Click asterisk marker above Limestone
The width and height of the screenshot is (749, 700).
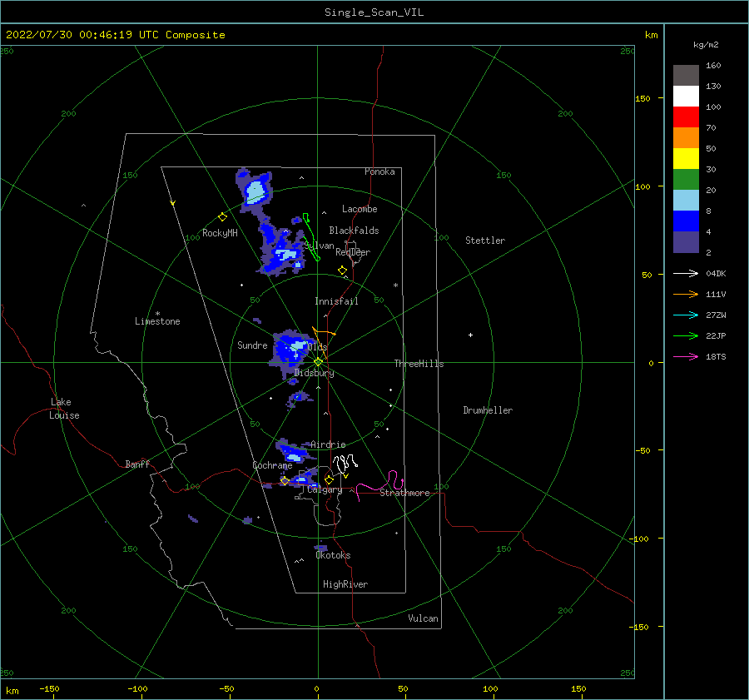tap(157, 314)
